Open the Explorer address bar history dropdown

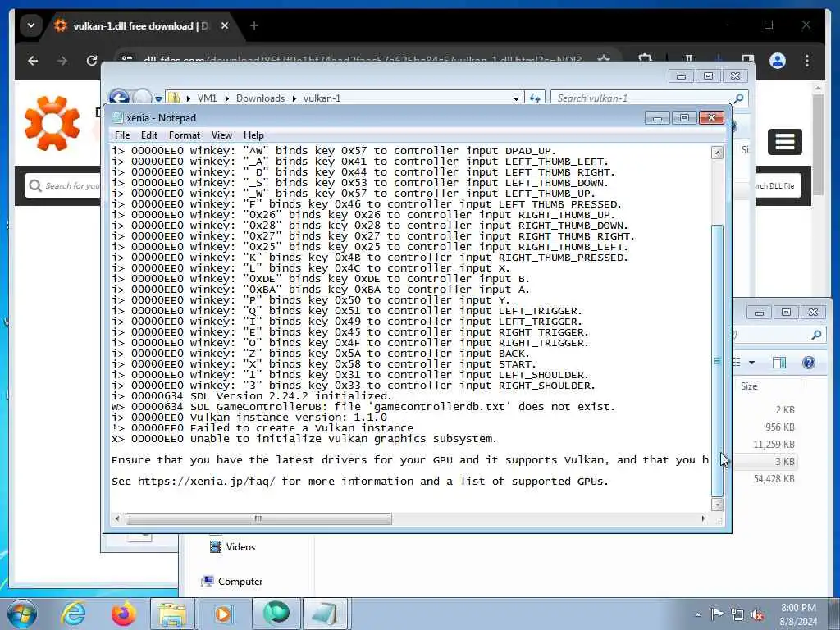[x=516, y=98]
